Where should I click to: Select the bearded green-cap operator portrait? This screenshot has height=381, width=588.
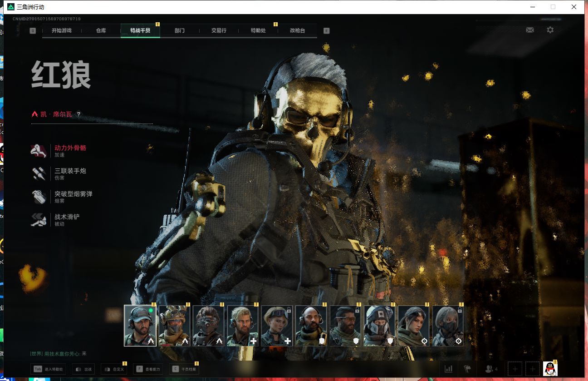(140, 326)
